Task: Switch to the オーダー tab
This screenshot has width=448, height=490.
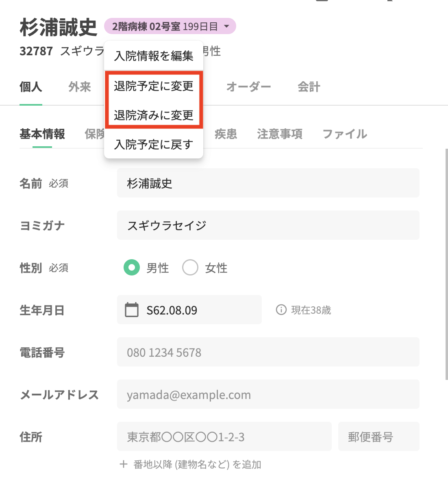Action: coord(248,87)
